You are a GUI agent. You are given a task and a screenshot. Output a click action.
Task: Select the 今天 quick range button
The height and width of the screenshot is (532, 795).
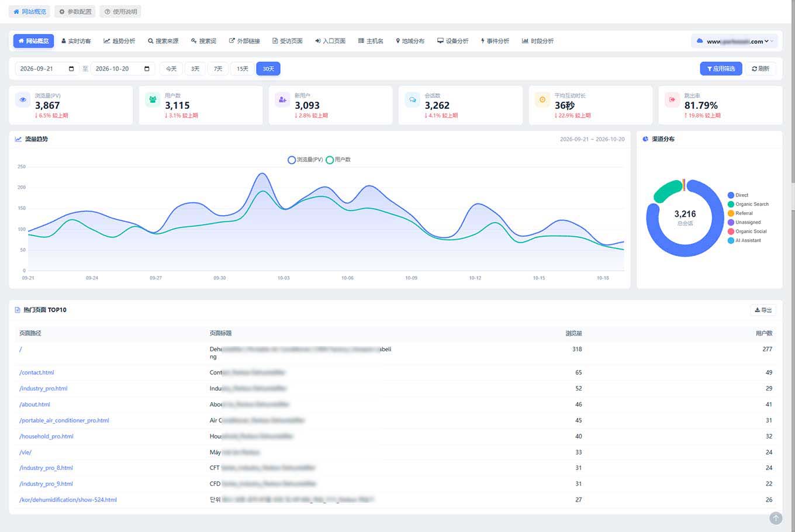pyautogui.click(x=171, y=69)
